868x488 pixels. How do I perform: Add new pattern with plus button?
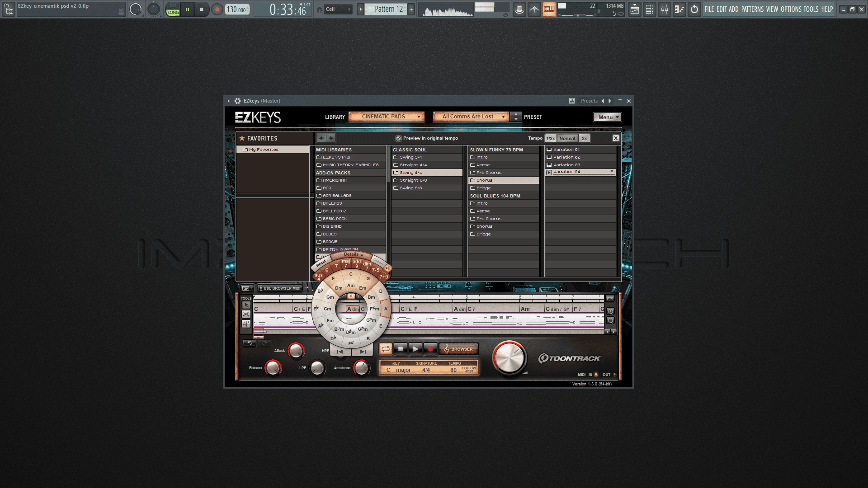click(411, 9)
